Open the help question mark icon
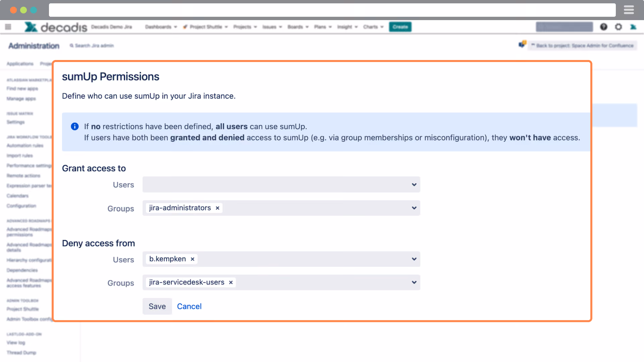Image resolution: width=644 pixels, height=362 pixels. click(603, 27)
